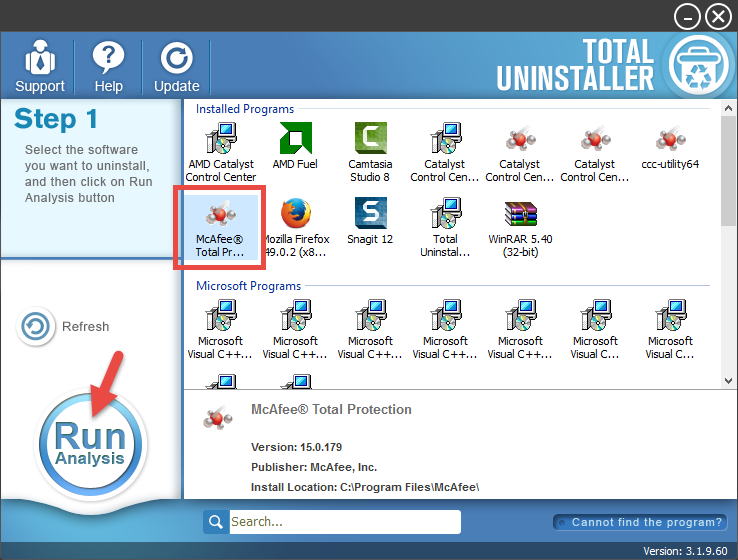Viewport: 738px width, 560px height.
Task: Select McAfee Total Pr… in Installed Programs
Action: tap(220, 227)
